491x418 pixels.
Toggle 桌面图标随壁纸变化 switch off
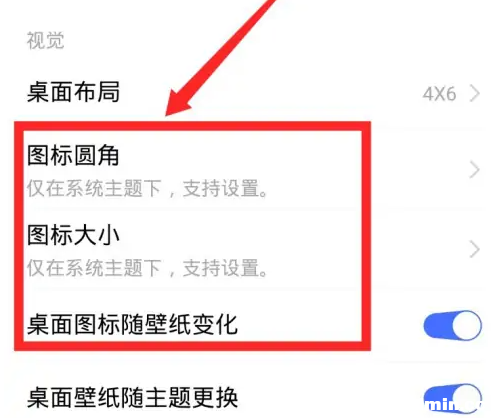click(x=452, y=325)
